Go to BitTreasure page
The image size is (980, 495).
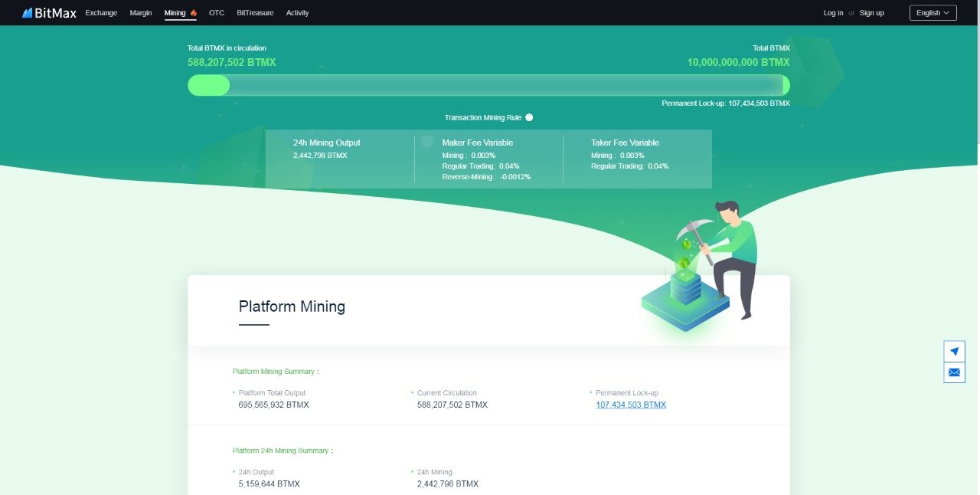tap(255, 13)
